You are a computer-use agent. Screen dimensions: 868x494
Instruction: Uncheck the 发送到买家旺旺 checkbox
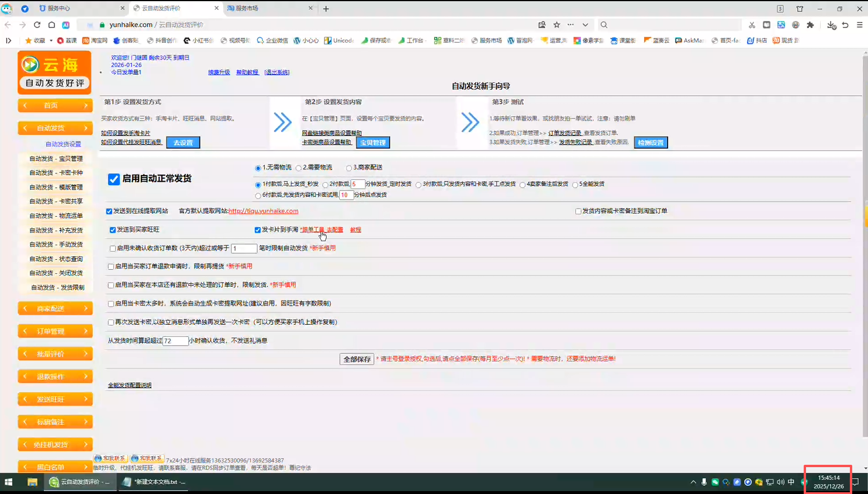[x=113, y=230]
